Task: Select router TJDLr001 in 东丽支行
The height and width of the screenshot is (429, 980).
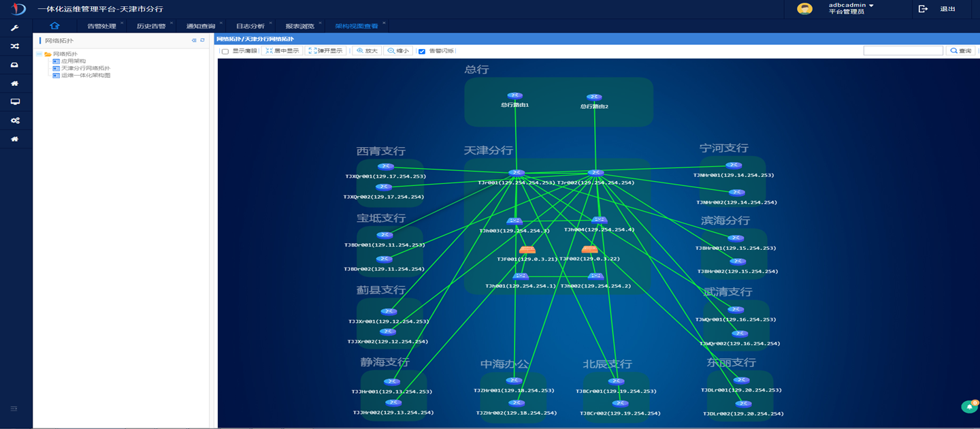Action: click(741, 381)
